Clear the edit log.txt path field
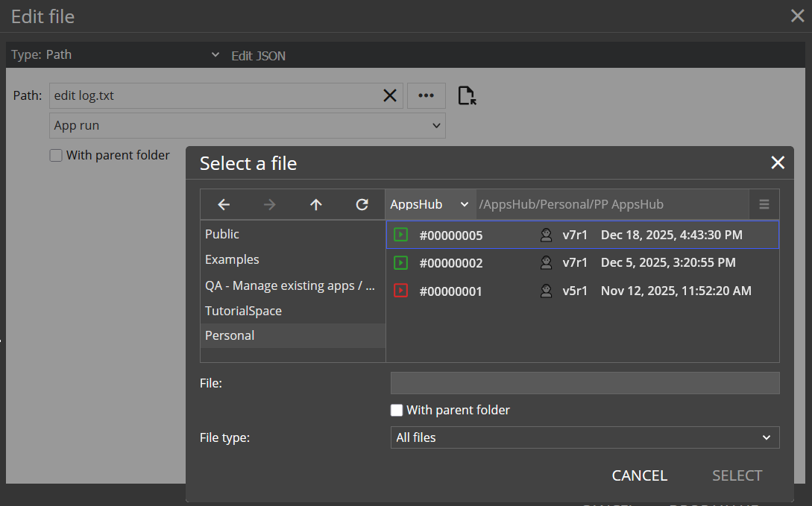 point(390,95)
